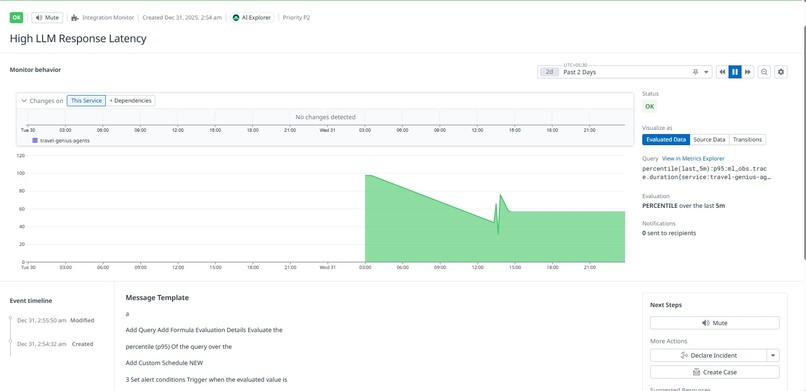
Task: Select This Service changes filter
Action: pos(86,101)
